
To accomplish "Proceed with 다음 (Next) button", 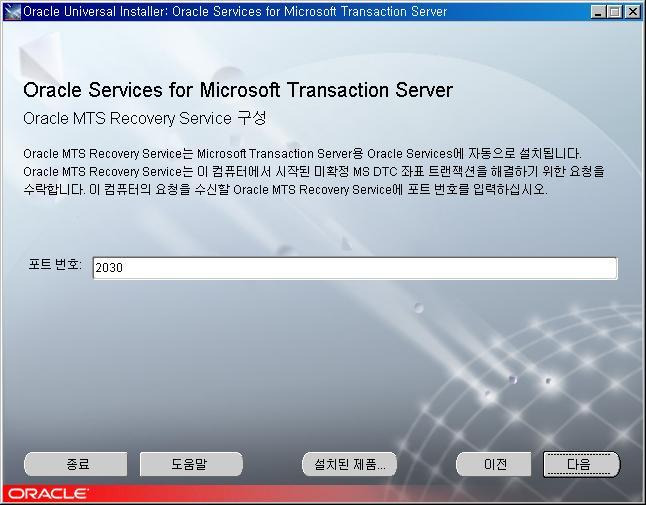I will pyautogui.click(x=581, y=464).
